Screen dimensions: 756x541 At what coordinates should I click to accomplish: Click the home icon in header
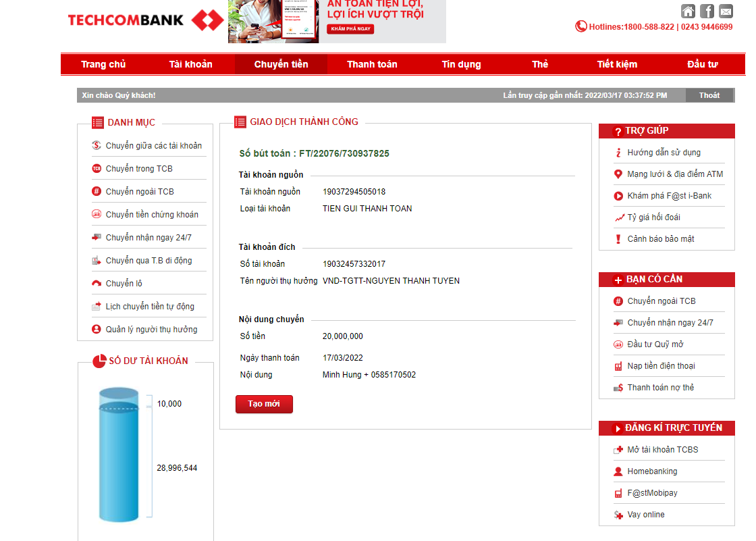tap(688, 11)
